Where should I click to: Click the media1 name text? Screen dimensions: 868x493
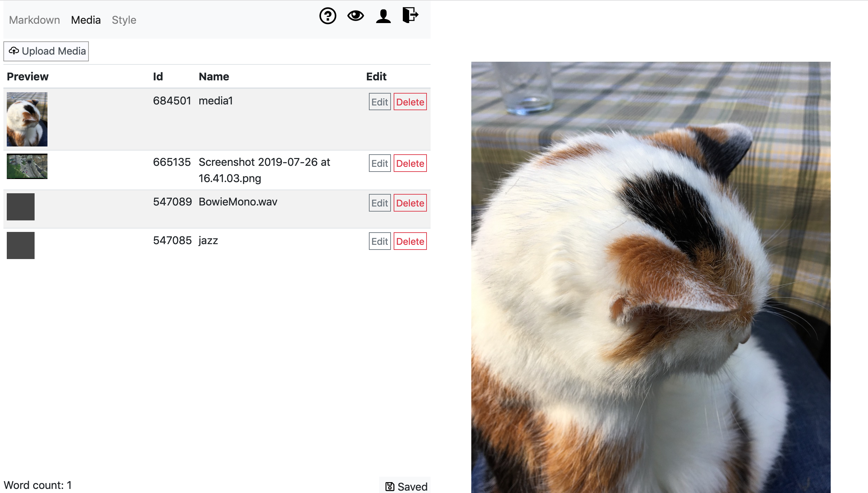click(x=216, y=101)
